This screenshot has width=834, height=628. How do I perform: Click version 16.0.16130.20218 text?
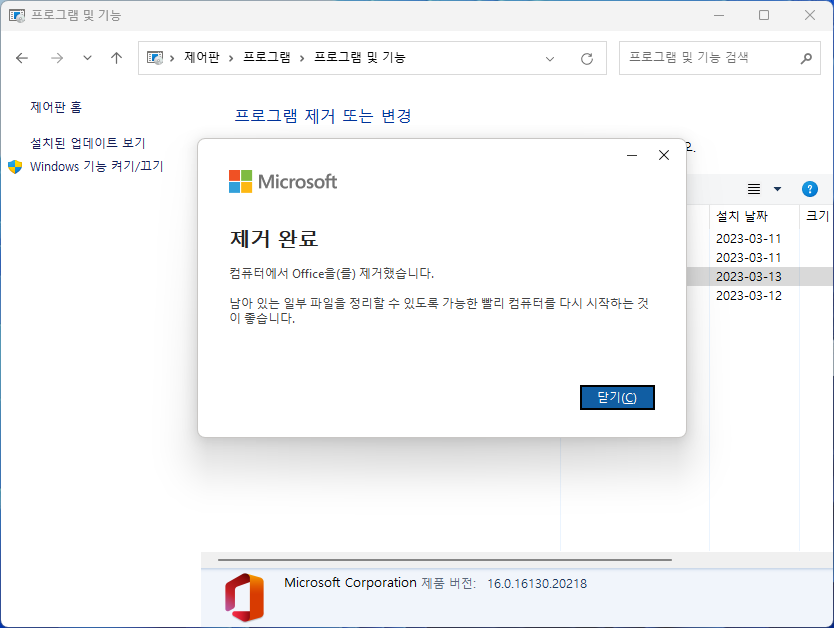(x=537, y=584)
